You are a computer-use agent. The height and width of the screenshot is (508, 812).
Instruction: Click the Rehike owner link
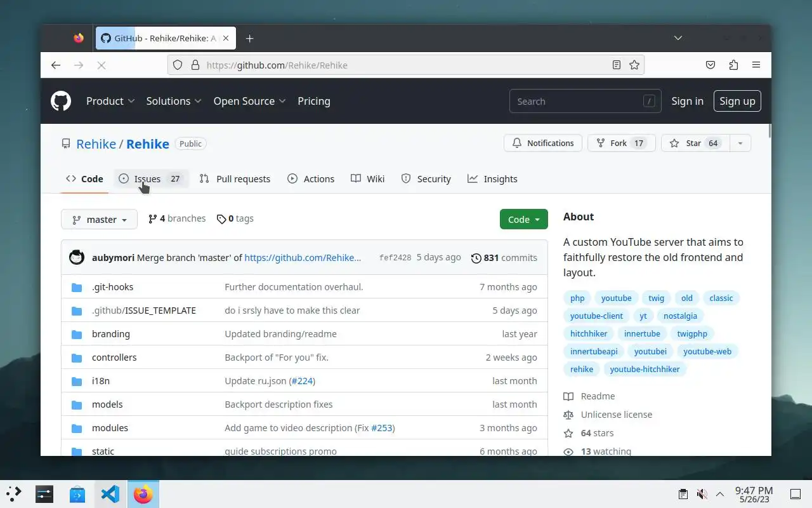point(96,144)
